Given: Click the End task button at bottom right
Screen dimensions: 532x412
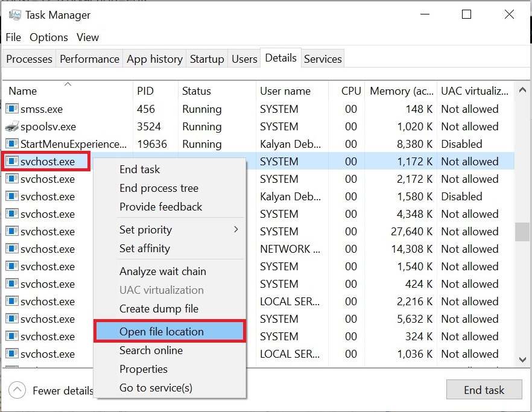Looking at the screenshot, I should click(484, 390).
